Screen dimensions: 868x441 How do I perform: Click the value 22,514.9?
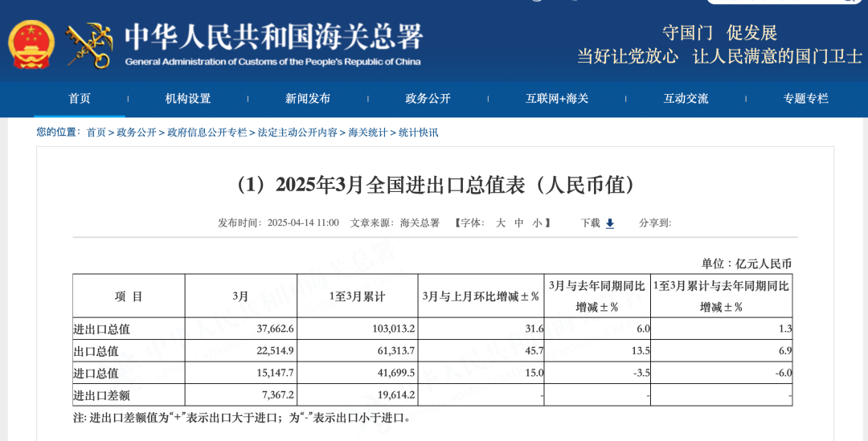pyautogui.click(x=275, y=351)
